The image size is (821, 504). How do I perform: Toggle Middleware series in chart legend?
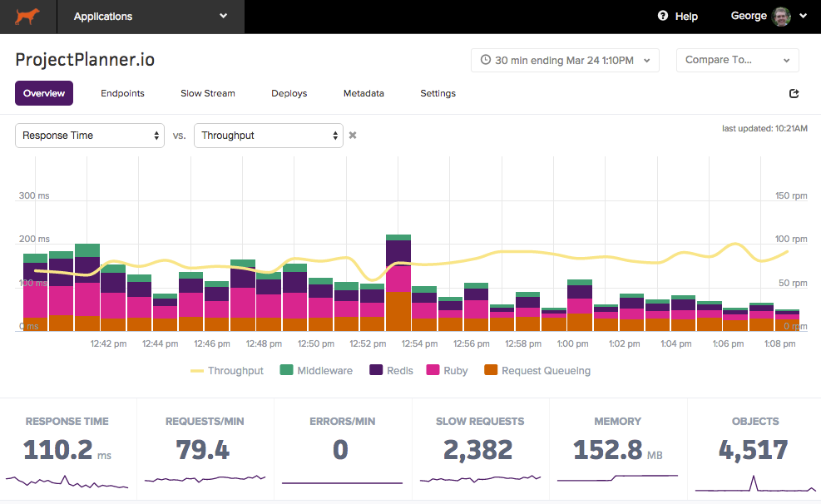(x=316, y=370)
